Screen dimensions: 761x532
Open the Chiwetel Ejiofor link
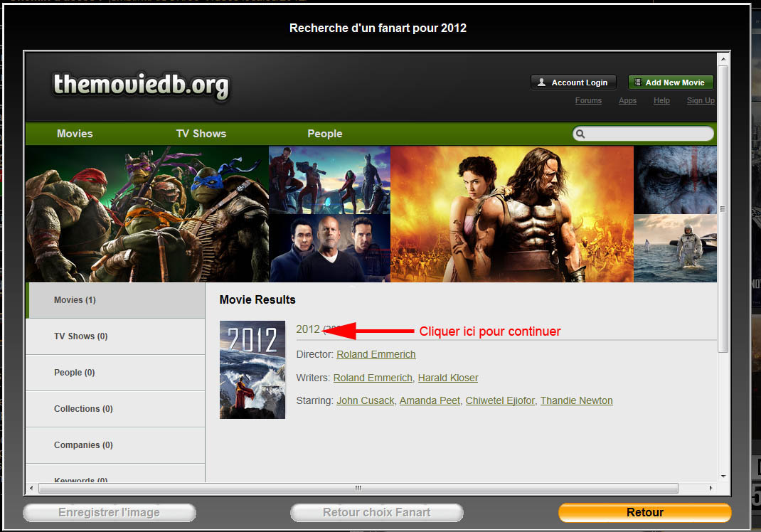click(500, 400)
